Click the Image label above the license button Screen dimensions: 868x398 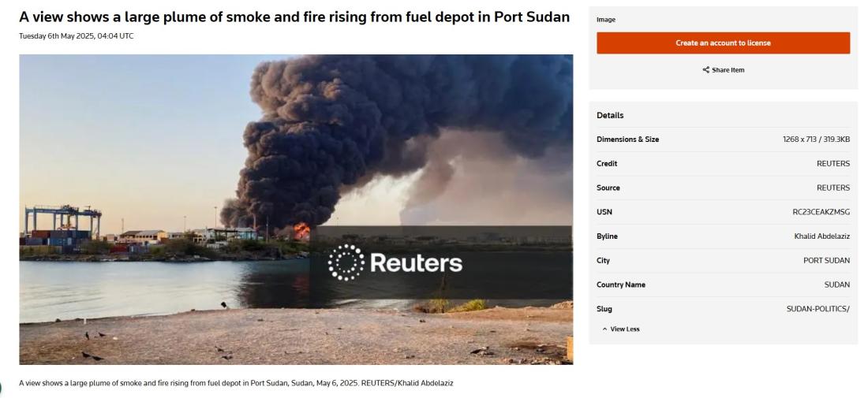point(605,20)
